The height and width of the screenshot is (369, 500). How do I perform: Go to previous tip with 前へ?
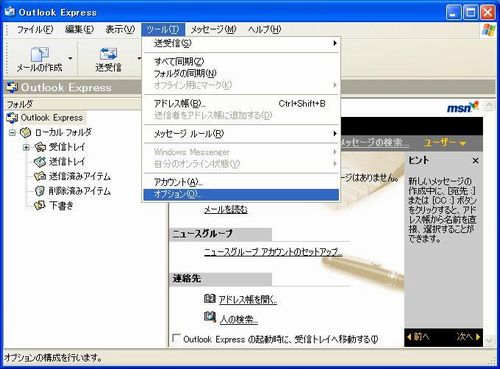pyautogui.click(x=418, y=337)
